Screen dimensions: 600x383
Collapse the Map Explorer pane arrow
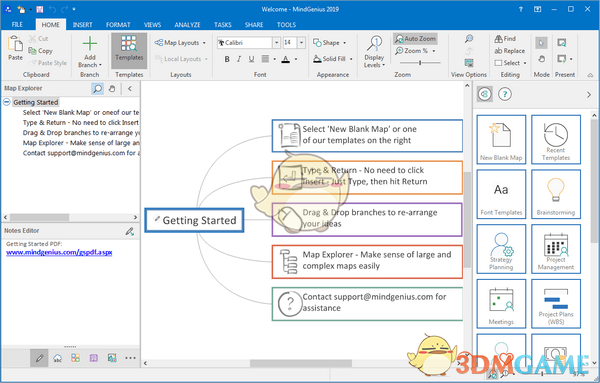pyautogui.click(x=130, y=89)
